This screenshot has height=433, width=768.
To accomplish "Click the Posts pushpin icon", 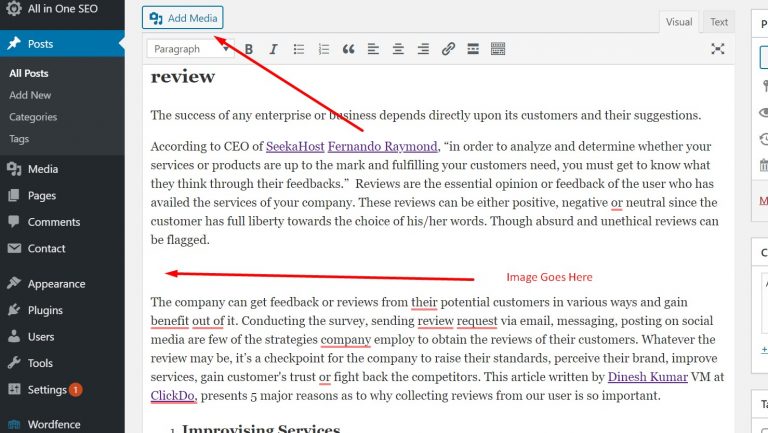I will [x=14, y=43].
